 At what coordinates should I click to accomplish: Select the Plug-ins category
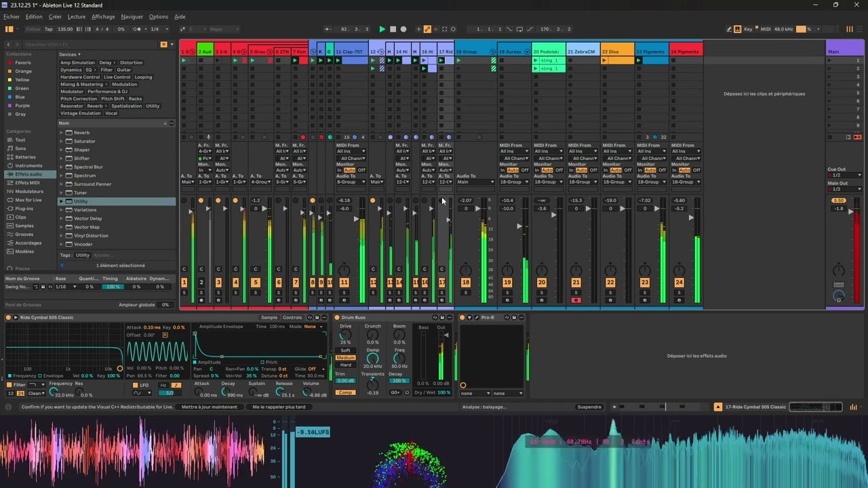(24, 209)
